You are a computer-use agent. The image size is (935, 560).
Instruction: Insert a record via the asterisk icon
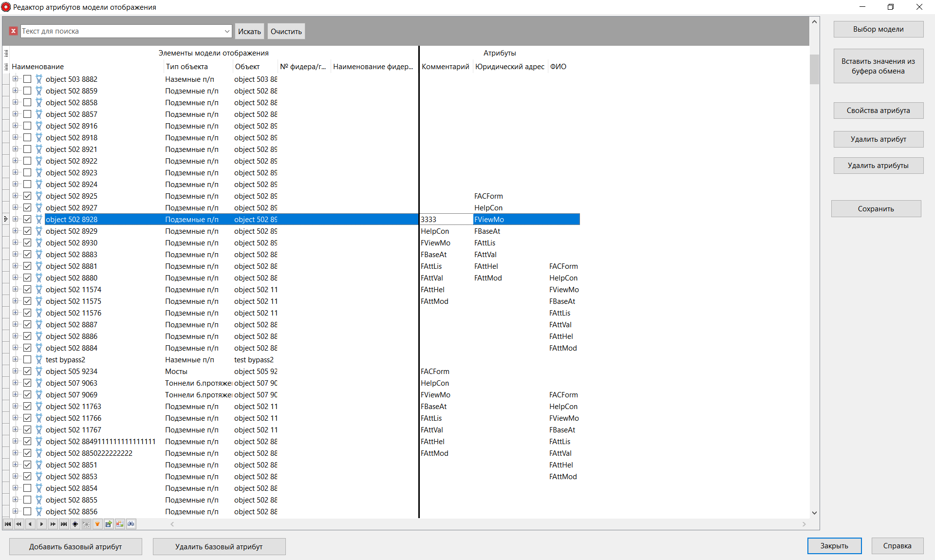click(75, 524)
